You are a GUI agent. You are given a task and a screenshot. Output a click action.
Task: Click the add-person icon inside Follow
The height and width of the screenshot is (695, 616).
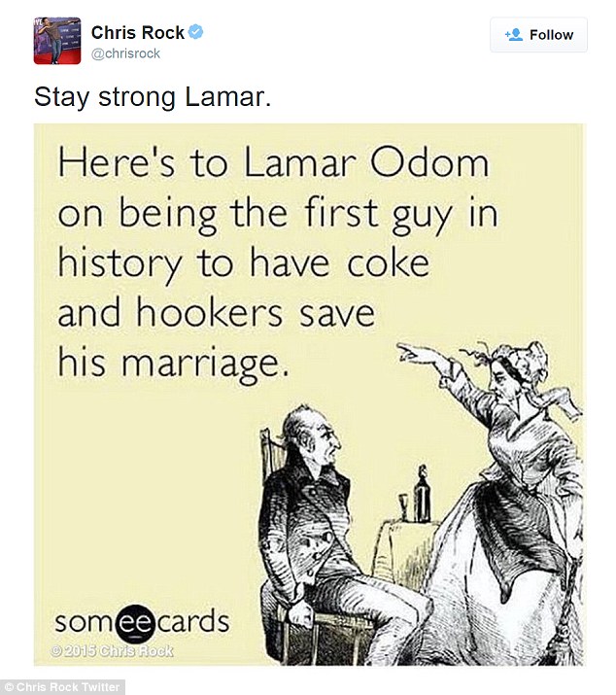[x=514, y=35]
